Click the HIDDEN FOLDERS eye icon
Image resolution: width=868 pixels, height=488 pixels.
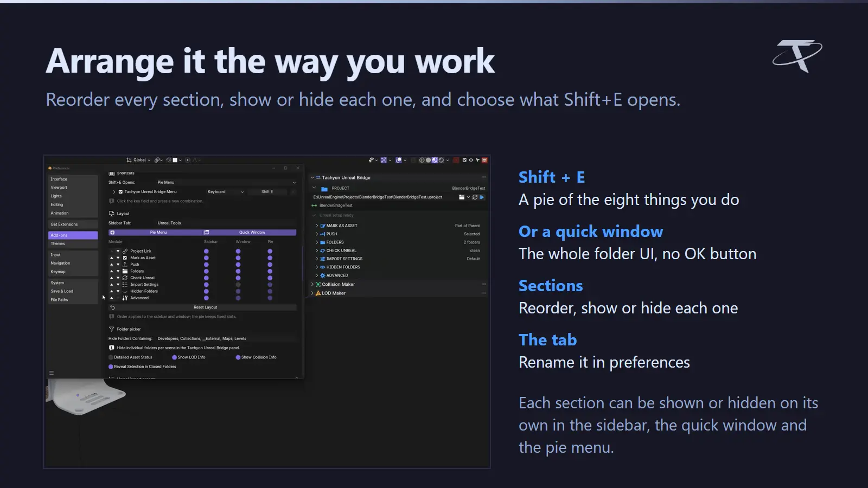pyautogui.click(x=323, y=267)
